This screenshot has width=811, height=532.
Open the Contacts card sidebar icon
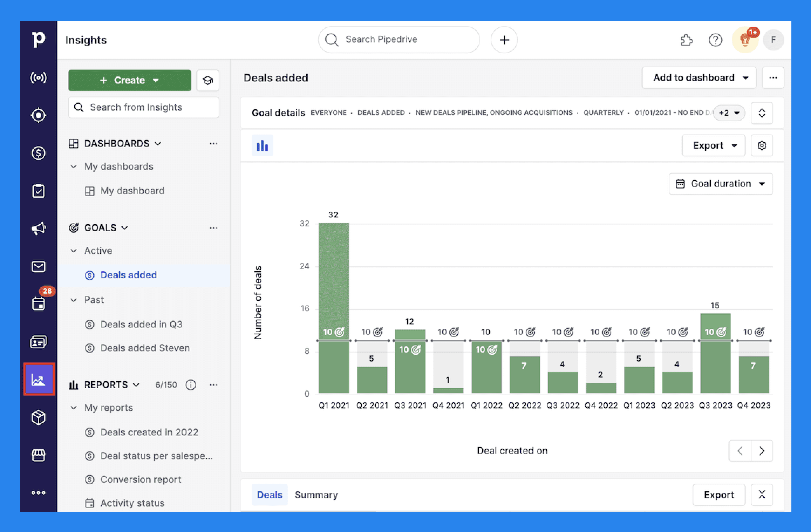coord(39,342)
